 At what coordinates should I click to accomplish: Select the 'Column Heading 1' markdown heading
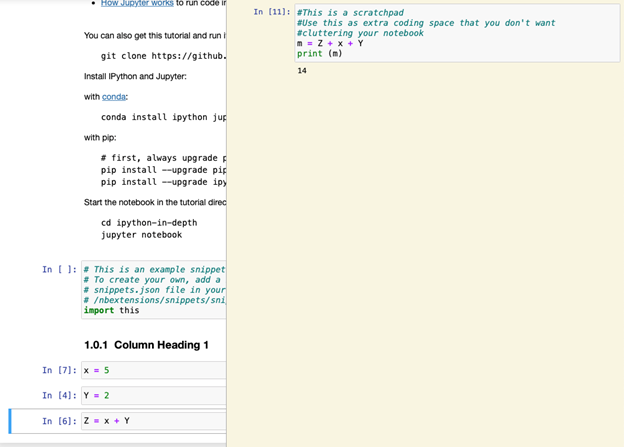(x=146, y=345)
